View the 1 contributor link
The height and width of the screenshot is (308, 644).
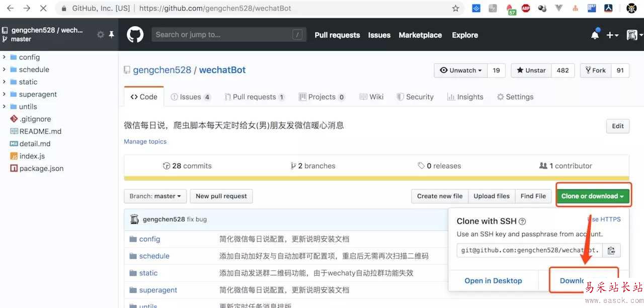pos(566,166)
